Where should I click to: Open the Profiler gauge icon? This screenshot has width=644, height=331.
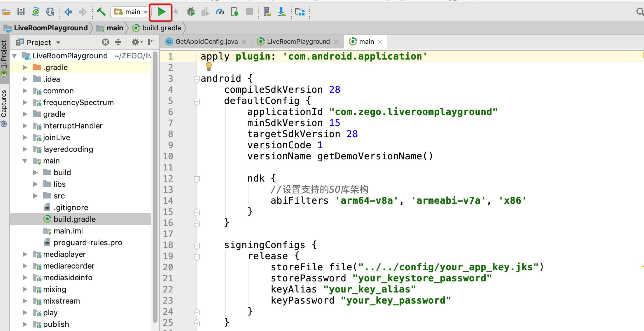[220, 12]
